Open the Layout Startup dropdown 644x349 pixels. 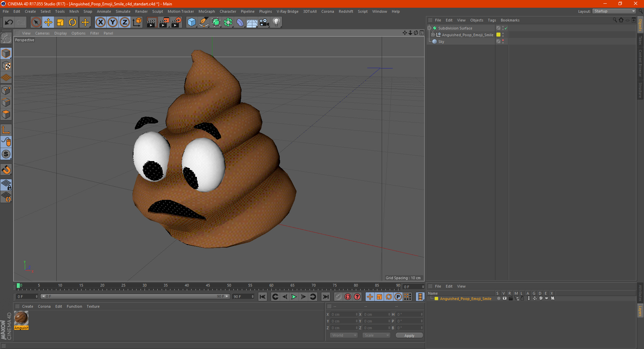tap(614, 11)
